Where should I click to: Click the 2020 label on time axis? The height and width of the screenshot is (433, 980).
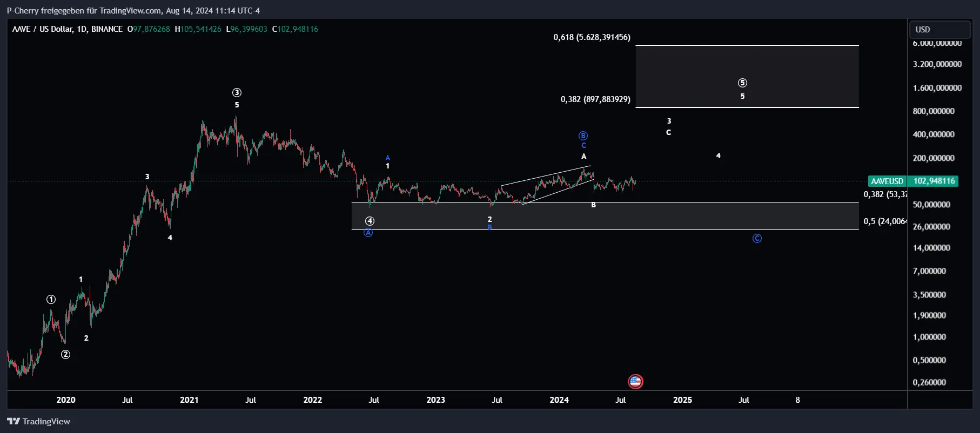[66, 400]
